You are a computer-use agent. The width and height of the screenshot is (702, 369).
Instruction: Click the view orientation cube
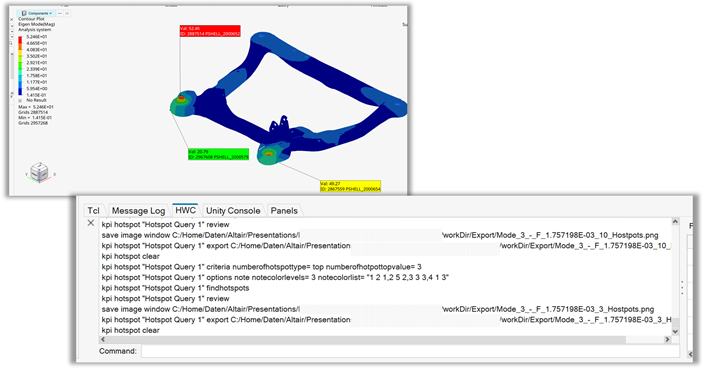(39, 172)
